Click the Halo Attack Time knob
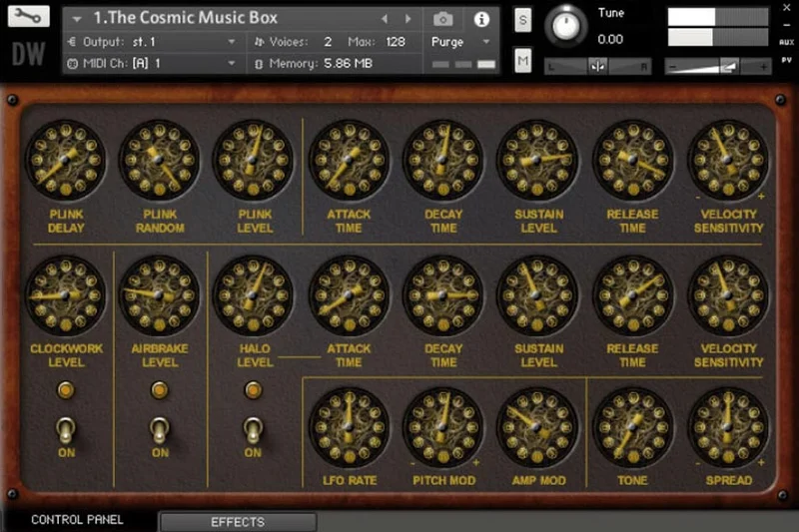Viewport: 799px width, 532px height. coord(349,295)
